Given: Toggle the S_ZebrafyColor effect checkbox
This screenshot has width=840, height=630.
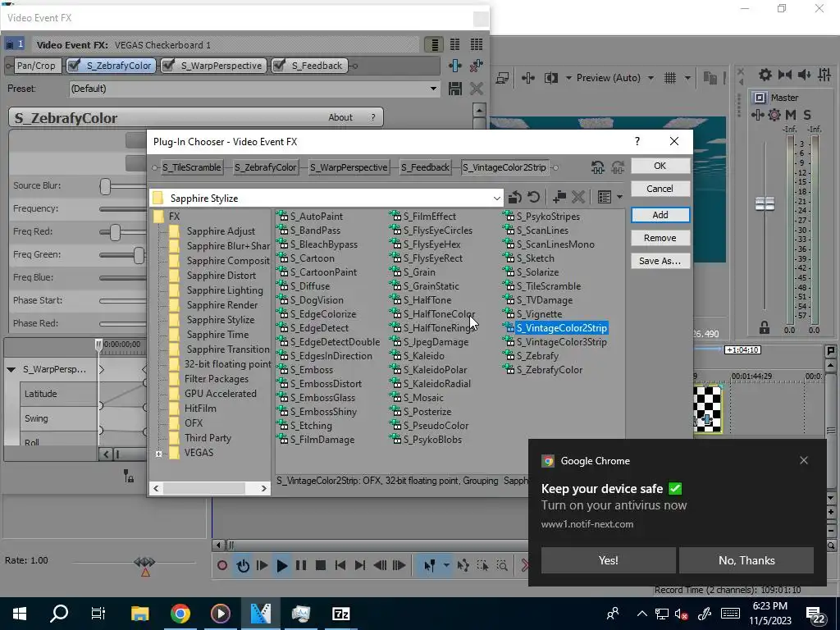Looking at the screenshot, I should [75, 66].
